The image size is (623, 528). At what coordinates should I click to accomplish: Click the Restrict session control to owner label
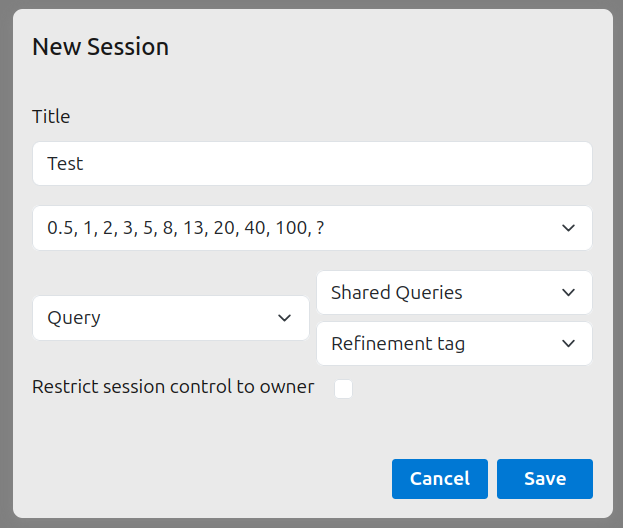(x=173, y=387)
